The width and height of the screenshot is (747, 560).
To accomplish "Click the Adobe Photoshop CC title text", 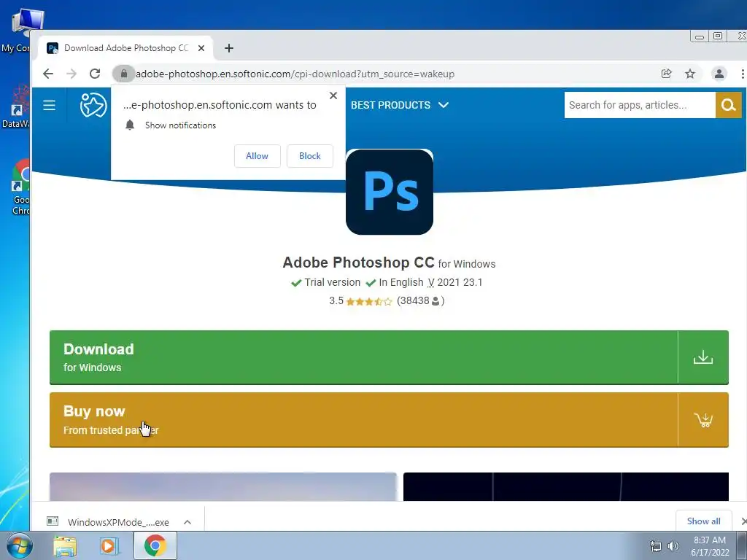I will coord(358,262).
